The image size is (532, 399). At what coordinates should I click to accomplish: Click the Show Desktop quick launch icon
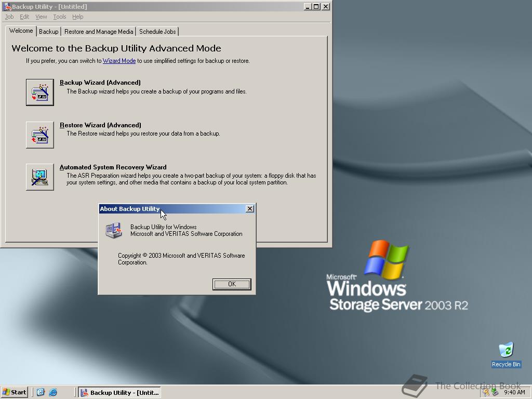coord(41,392)
